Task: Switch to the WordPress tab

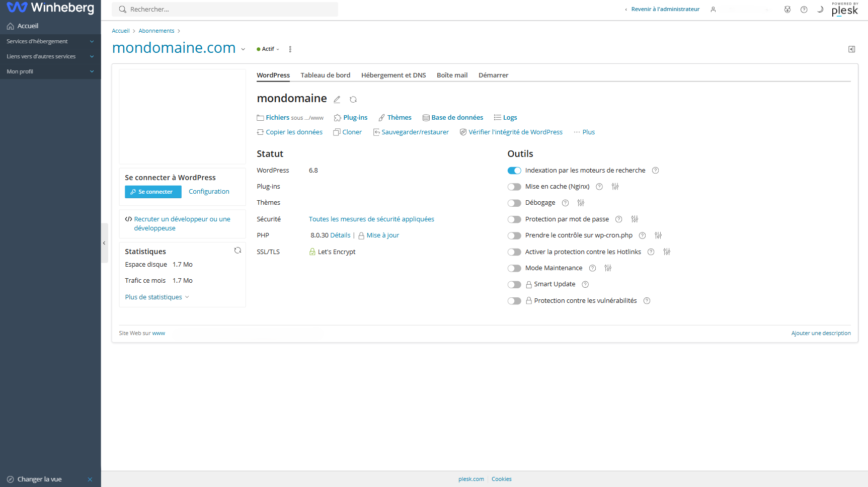Action: [273, 75]
